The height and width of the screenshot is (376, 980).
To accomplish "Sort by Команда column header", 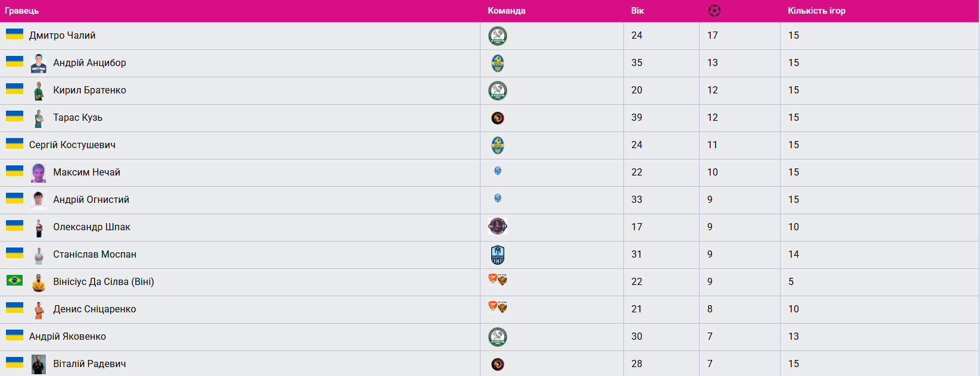I will click(507, 11).
